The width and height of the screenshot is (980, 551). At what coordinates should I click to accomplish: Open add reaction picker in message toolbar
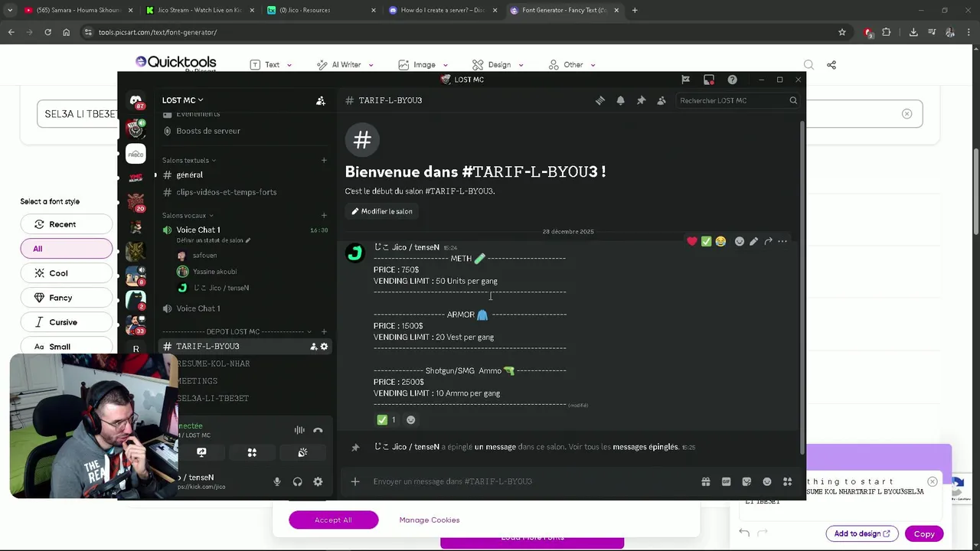(740, 241)
